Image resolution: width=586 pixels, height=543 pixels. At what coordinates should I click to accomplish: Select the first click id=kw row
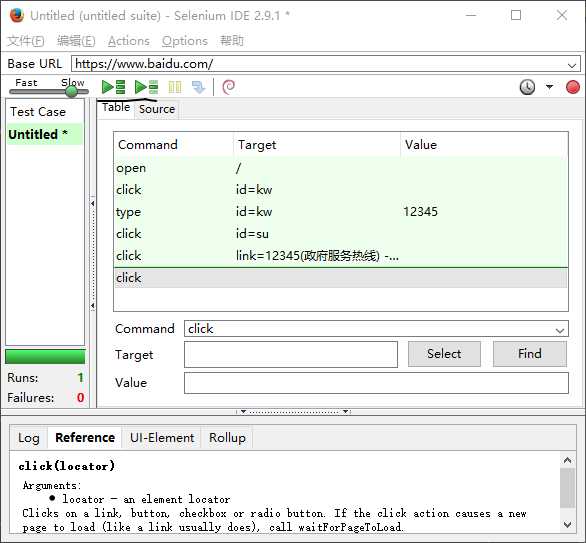pyautogui.click(x=340, y=190)
